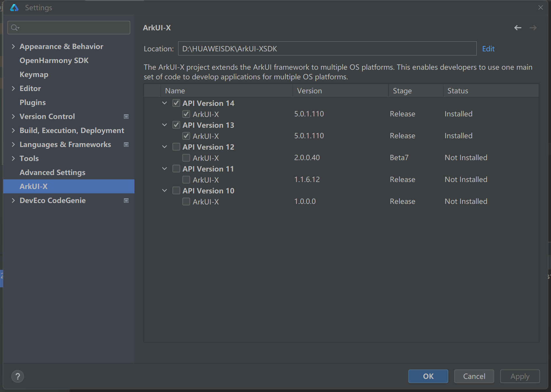Image resolution: width=551 pixels, height=392 pixels.
Task: Expand Appearance & Behavior section
Action: 13,46
